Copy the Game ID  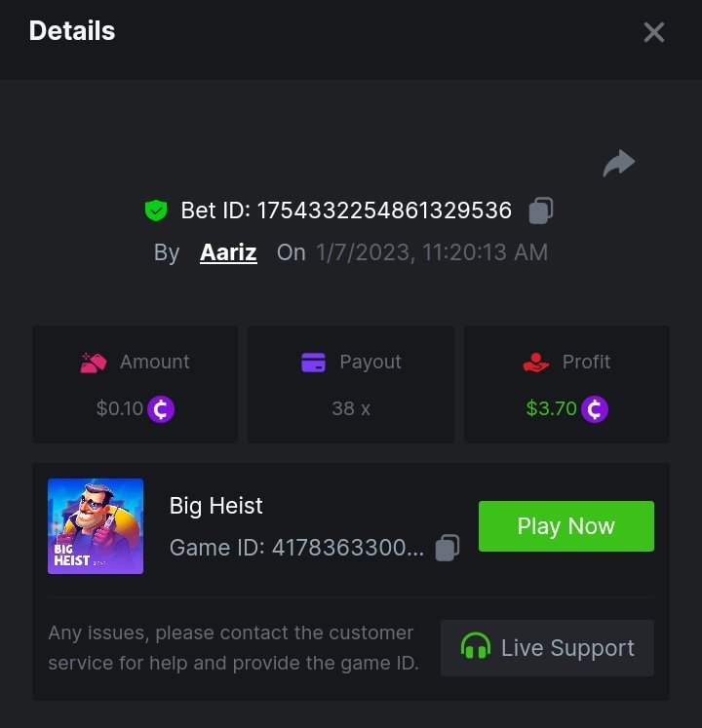(x=448, y=548)
